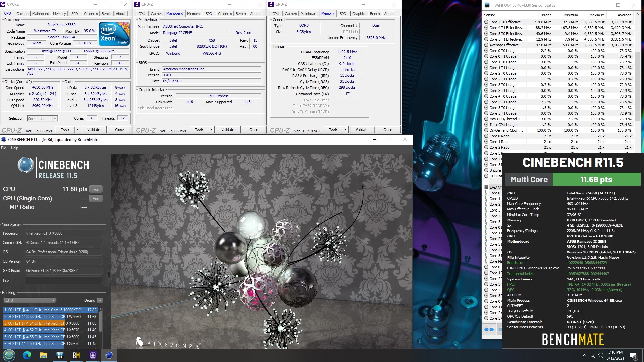Switch to CPU-Z taskbar icon
The height and width of the screenshot is (362, 644).
click(93, 355)
